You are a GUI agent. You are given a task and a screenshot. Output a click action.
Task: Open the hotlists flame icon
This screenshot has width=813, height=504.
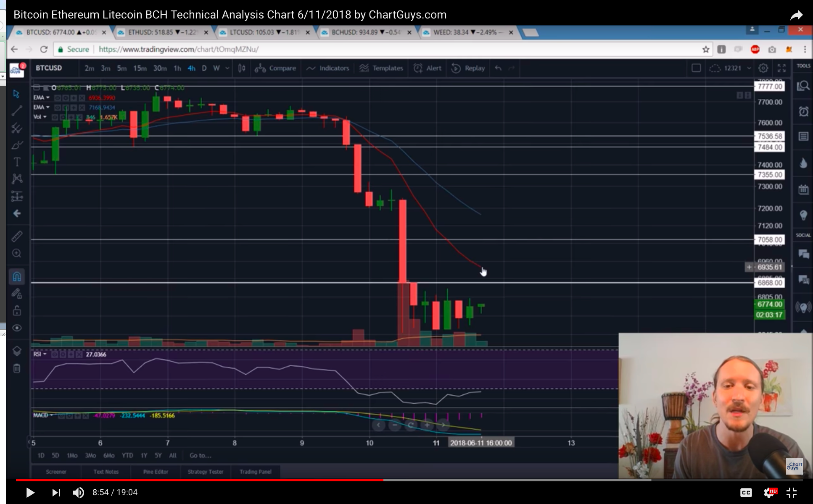coord(803,163)
